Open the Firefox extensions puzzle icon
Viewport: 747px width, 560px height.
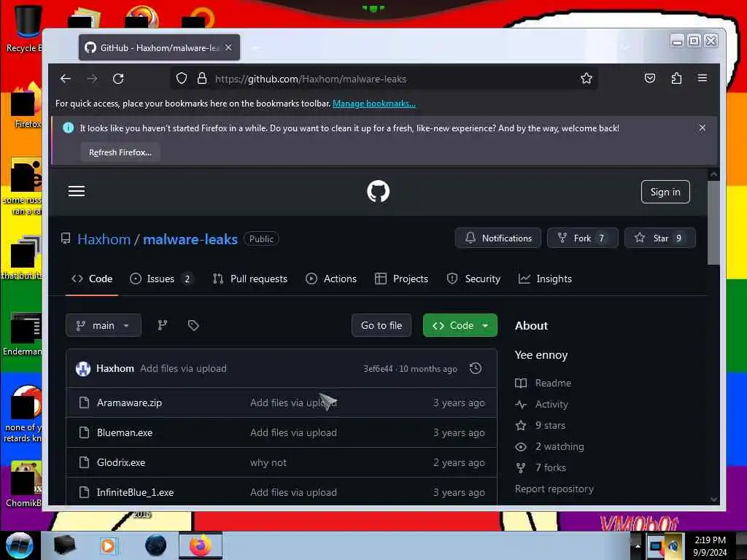coord(676,79)
